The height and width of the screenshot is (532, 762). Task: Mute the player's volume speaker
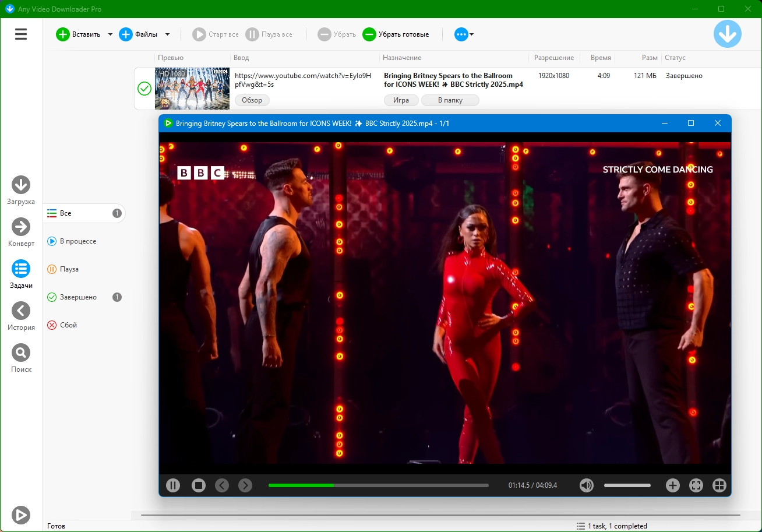(586, 485)
